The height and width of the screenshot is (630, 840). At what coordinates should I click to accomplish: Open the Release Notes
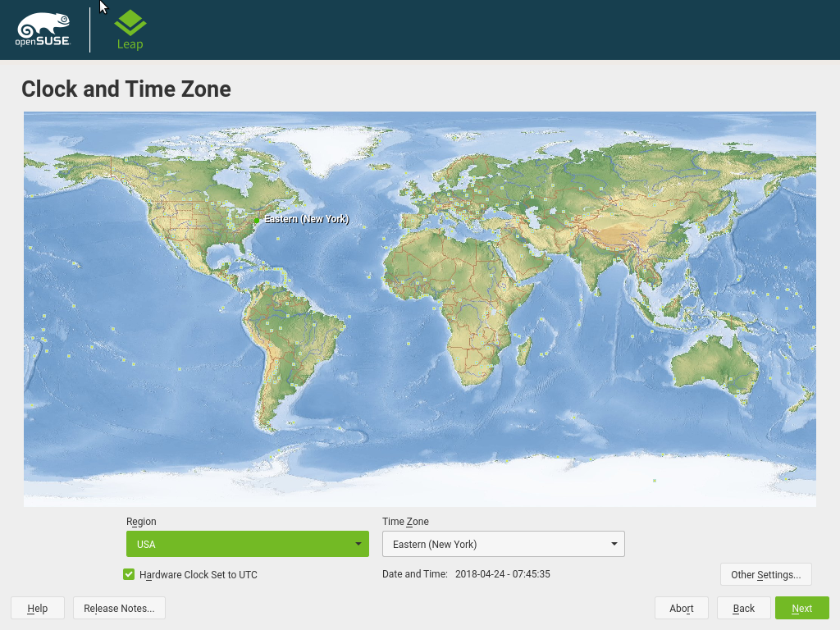(119, 608)
